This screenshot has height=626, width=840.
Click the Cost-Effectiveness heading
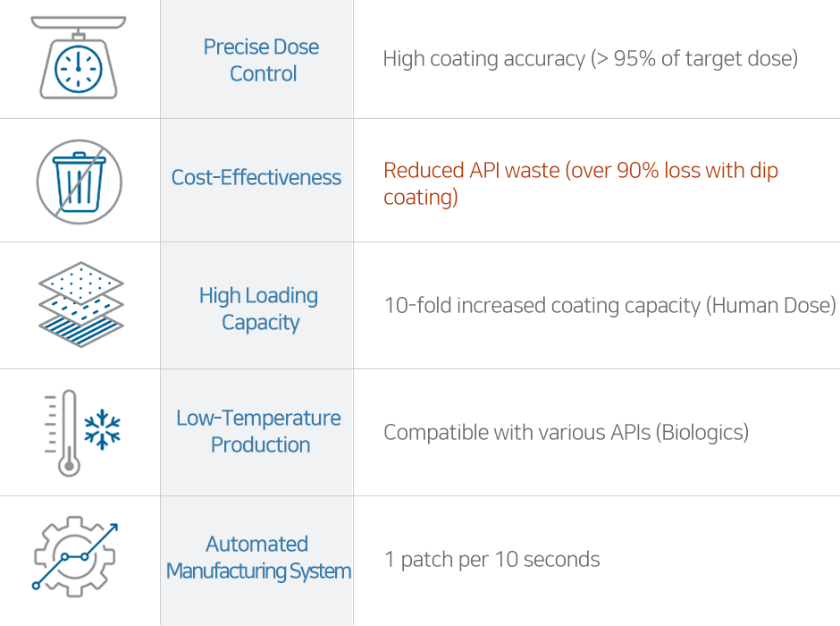256,177
